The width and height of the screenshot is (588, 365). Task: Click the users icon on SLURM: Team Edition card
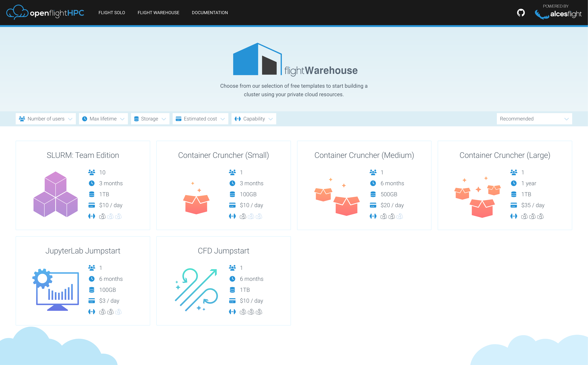pos(92,172)
